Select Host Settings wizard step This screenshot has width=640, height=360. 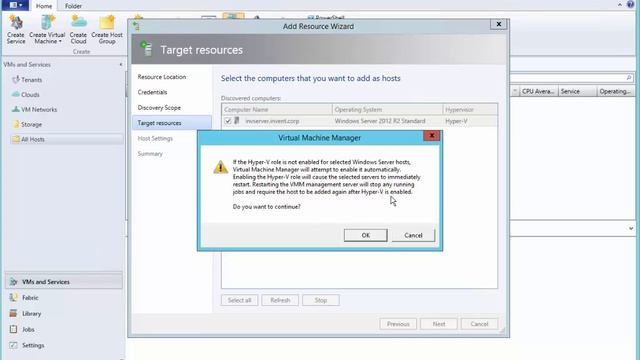[x=155, y=138]
